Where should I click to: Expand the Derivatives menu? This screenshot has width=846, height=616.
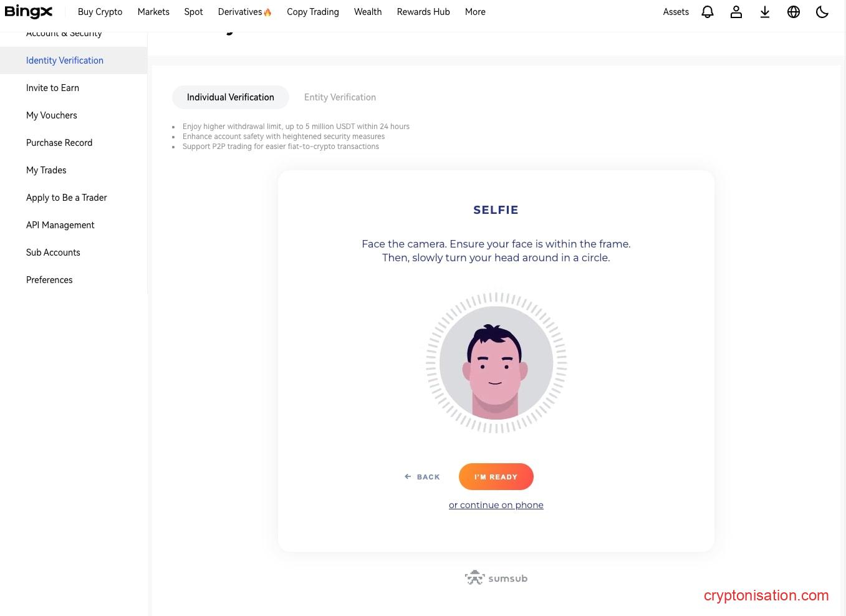pos(244,12)
